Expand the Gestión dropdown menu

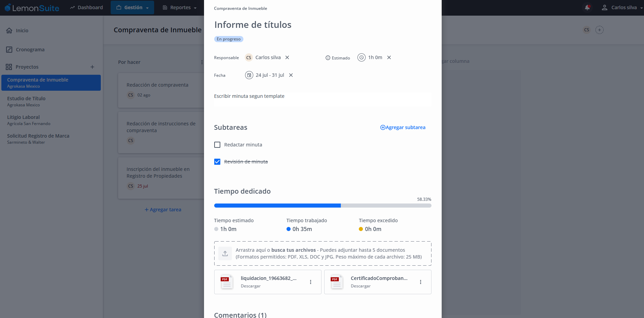(x=132, y=7)
